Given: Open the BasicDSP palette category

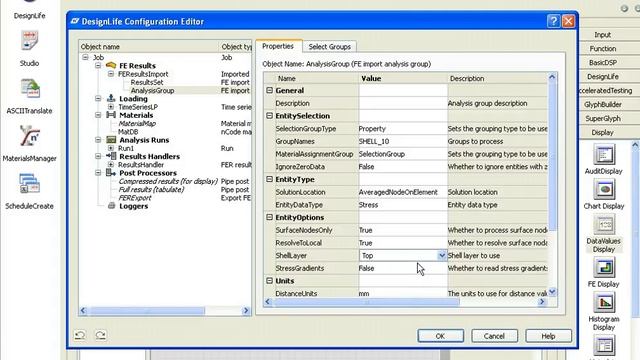Looking at the screenshot, I should pyautogui.click(x=602, y=62).
